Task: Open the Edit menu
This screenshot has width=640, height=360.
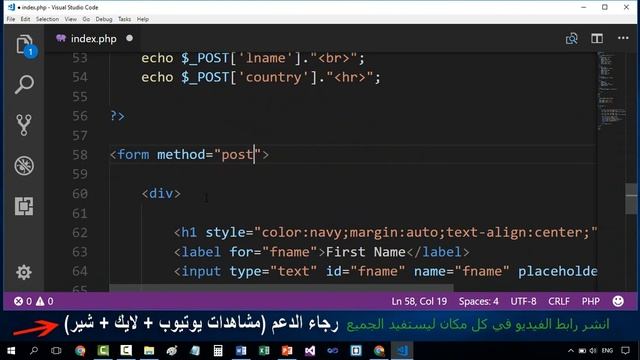Action: tap(25, 19)
